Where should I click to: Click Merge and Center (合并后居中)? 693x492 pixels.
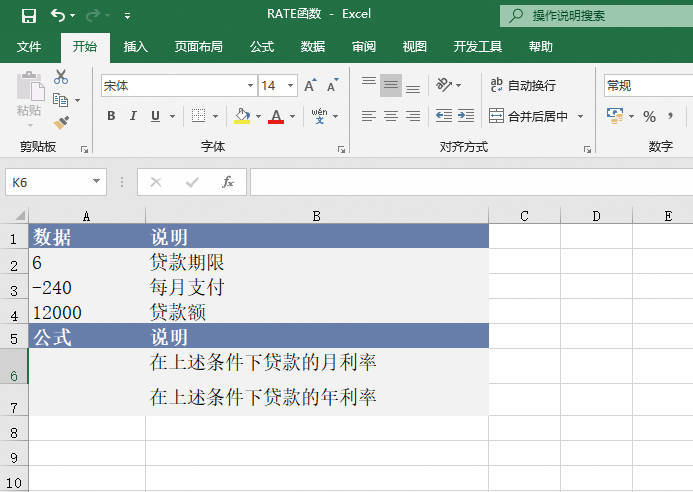click(x=528, y=116)
